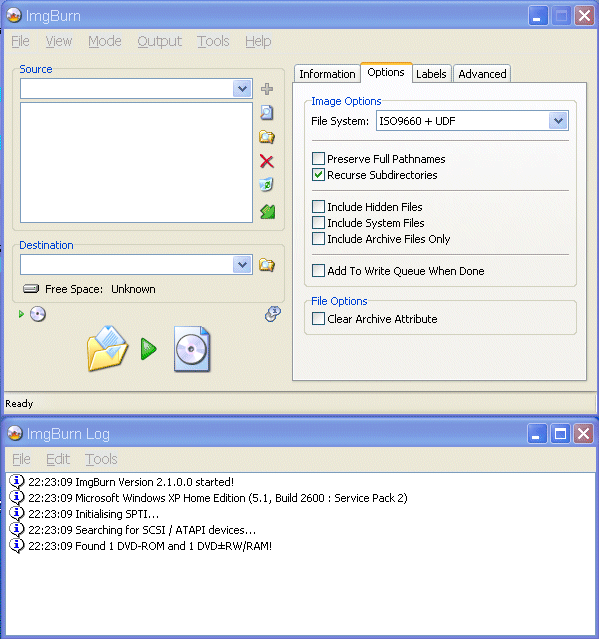
Task: Open the File menu in ImgBurn
Action: click(20, 41)
